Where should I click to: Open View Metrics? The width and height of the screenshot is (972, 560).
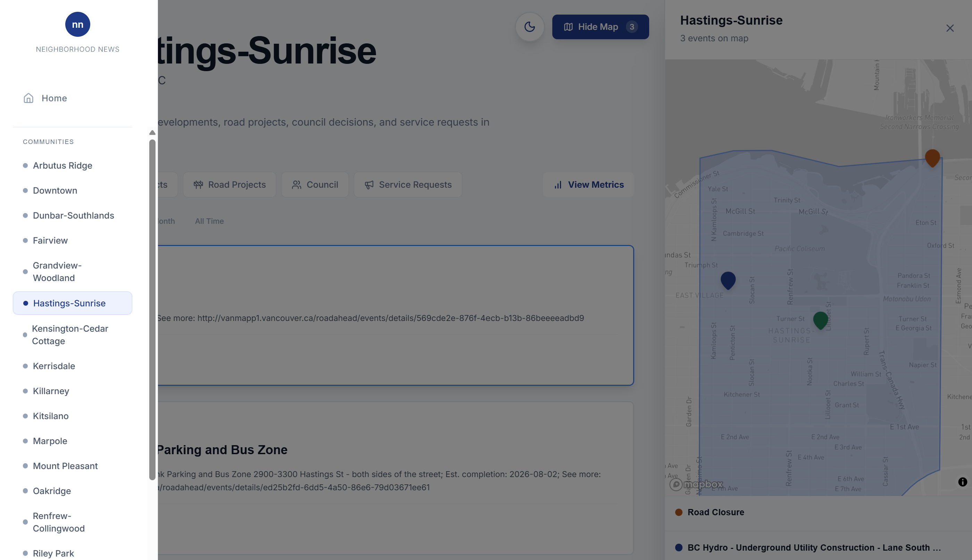589,185
